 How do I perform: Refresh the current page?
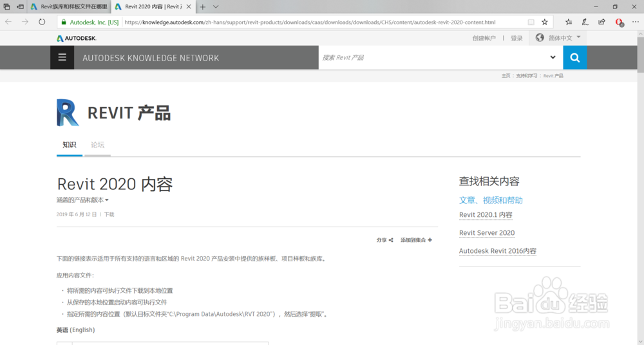pos(42,22)
